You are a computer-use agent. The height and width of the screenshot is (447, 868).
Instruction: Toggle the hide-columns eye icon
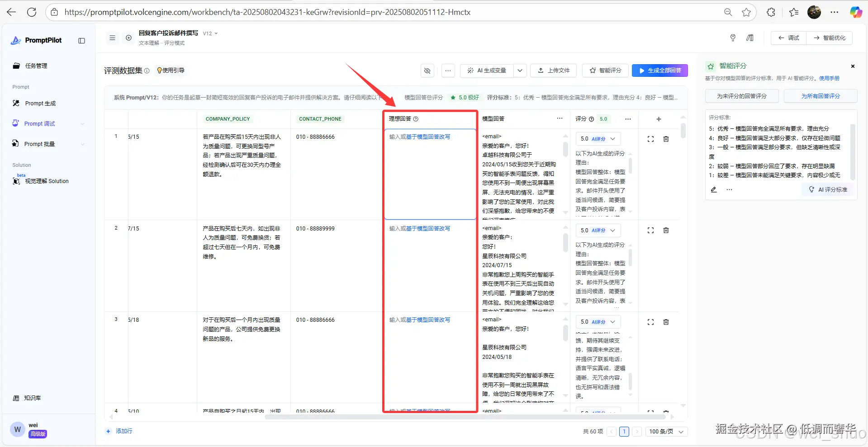[427, 71]
